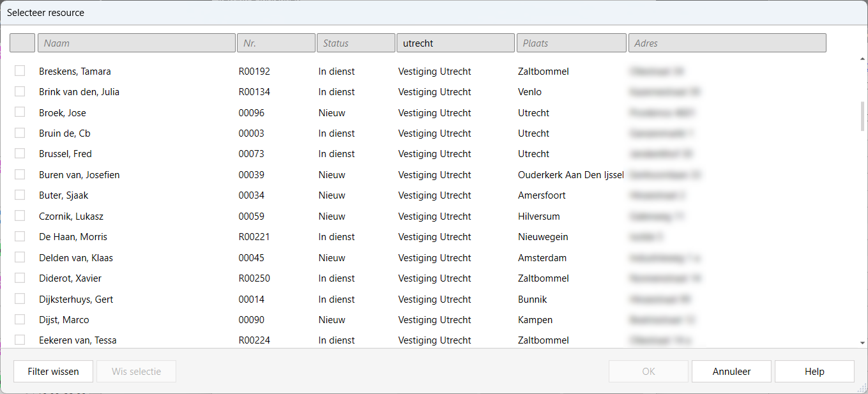Screen dimensions: 868x394
Task: Click the Annuleer button
Action: (731, 371)
